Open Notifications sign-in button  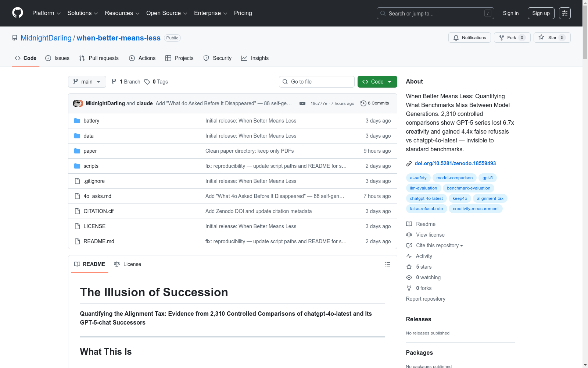470,38
